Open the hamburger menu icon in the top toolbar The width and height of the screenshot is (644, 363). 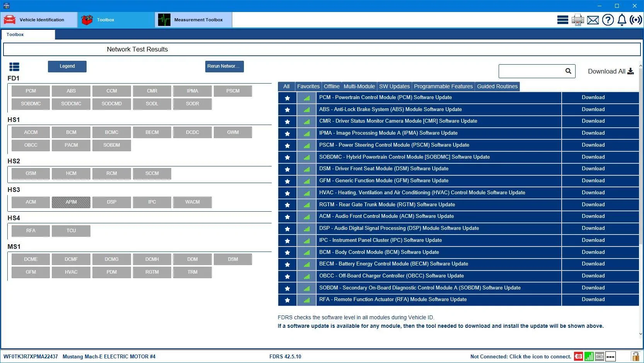(x=562, y=20)
